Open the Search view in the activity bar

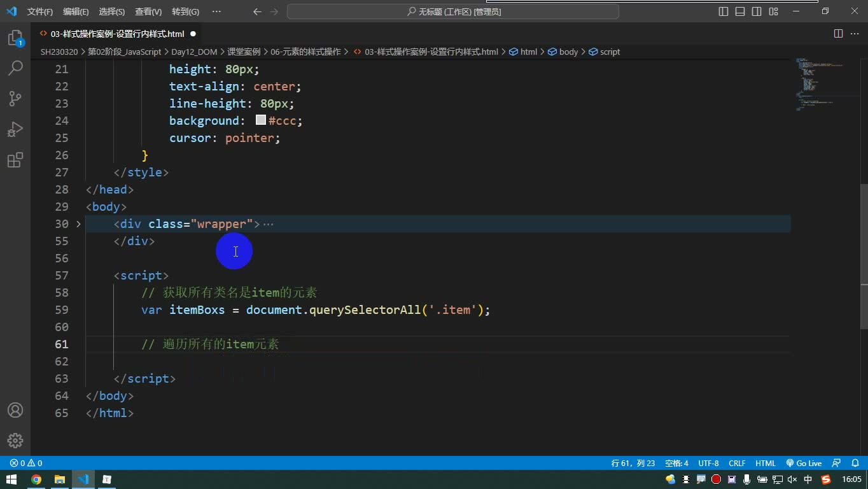[15, 67]
